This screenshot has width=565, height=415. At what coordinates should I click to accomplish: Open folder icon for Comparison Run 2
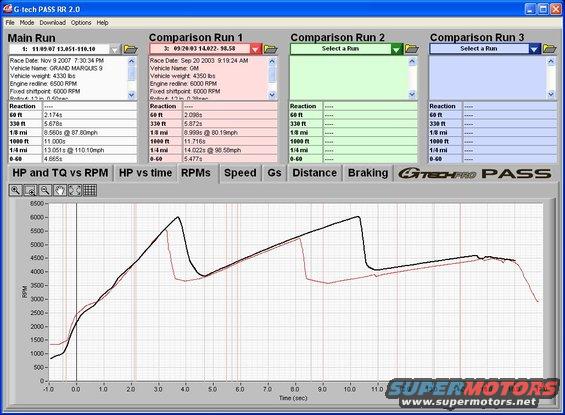pyautogui.click(x=411, y=49)
